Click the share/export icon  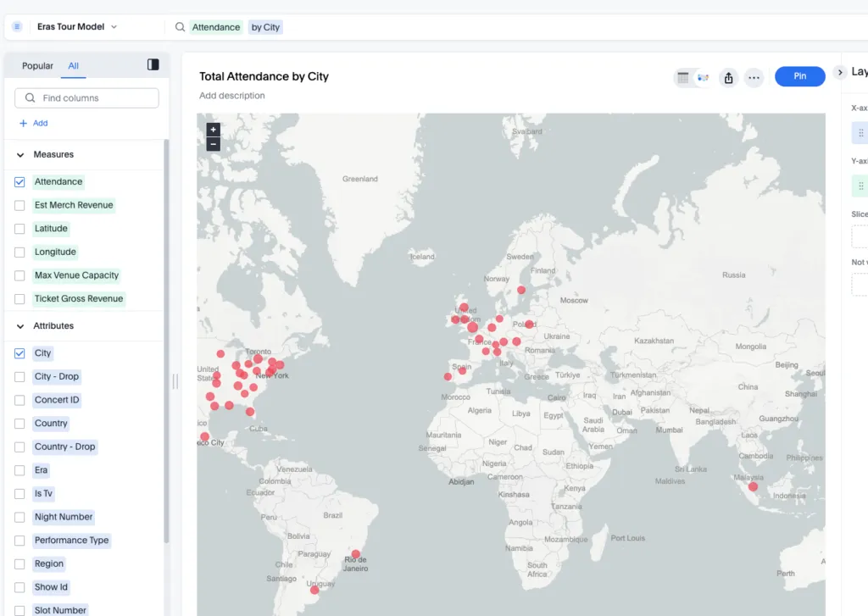point(728,78)
